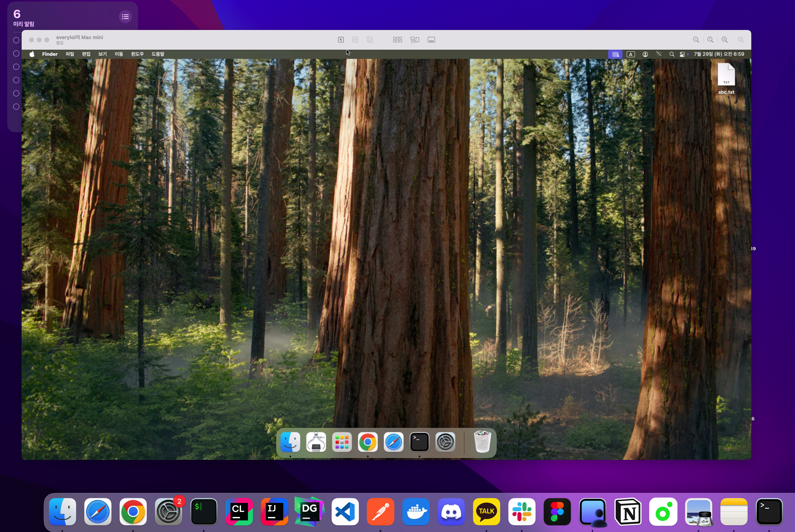
Task: Open Launchpad in the remote Dock
Action: tap(342, 442)
